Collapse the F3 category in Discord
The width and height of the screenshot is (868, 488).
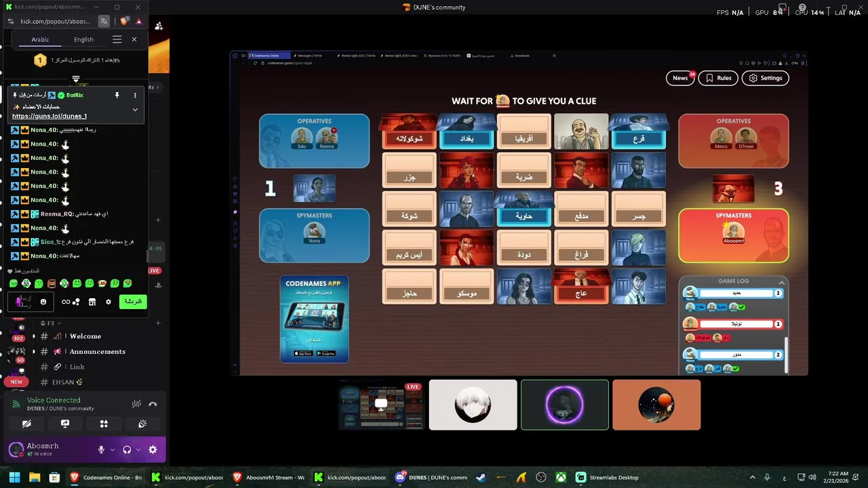(x=51, y=323)
